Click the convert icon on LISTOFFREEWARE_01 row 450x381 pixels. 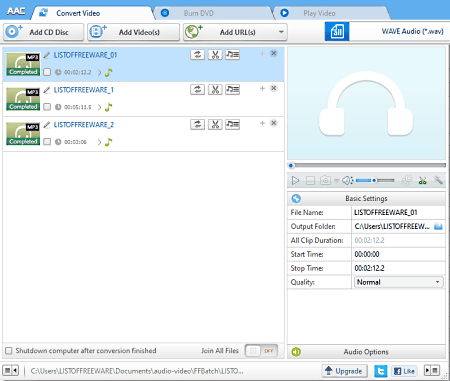[198, 54]
